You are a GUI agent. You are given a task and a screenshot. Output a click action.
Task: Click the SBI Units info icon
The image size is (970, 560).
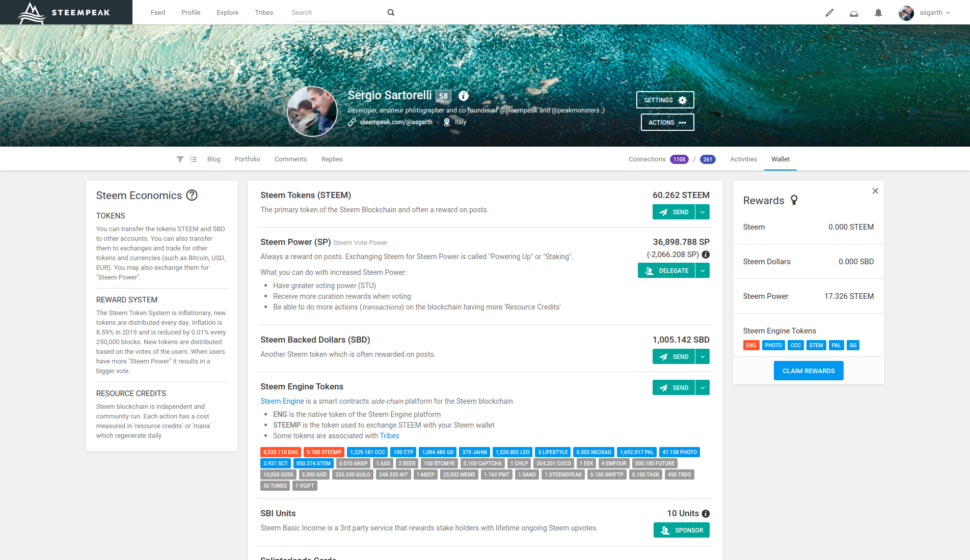click(706, 514)
